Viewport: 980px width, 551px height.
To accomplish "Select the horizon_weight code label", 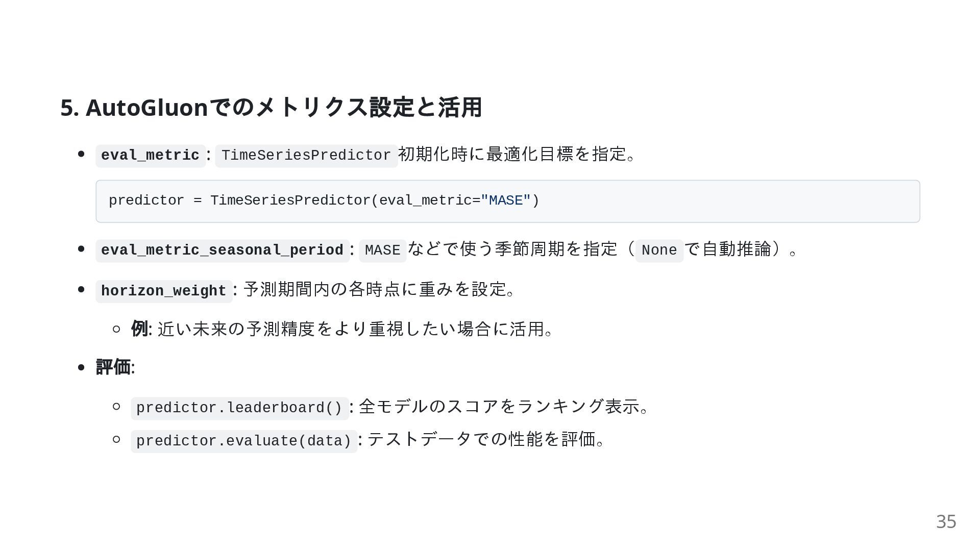I will click(164, 291).
